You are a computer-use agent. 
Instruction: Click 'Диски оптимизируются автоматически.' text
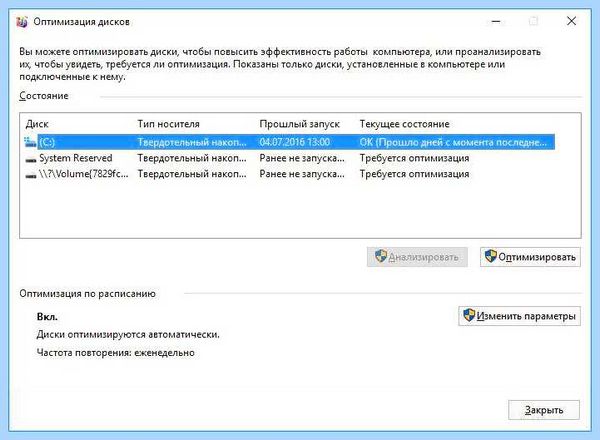tap(128, 334)
